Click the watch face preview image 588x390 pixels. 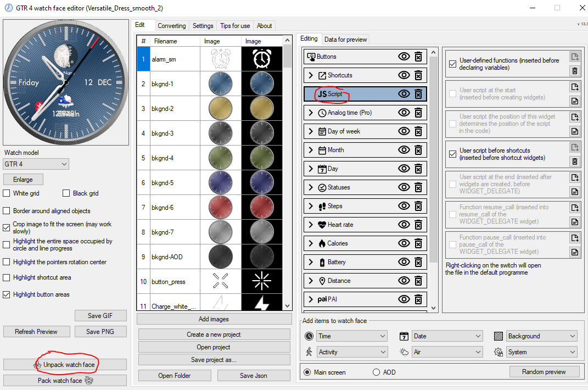click(66, 82)
